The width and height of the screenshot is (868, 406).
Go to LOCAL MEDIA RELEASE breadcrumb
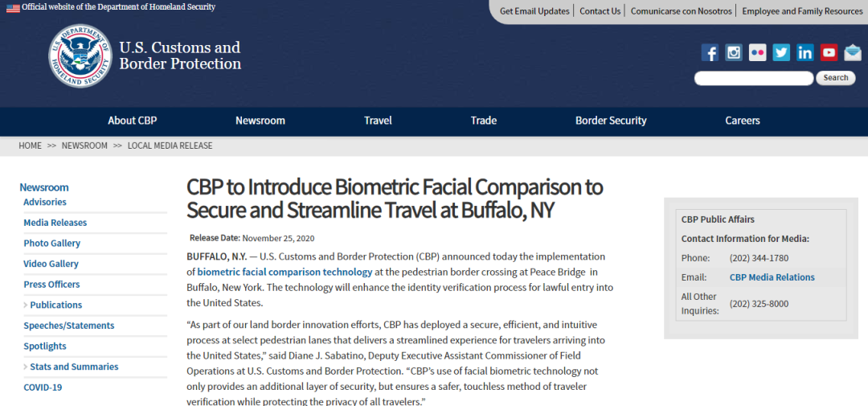170,146
